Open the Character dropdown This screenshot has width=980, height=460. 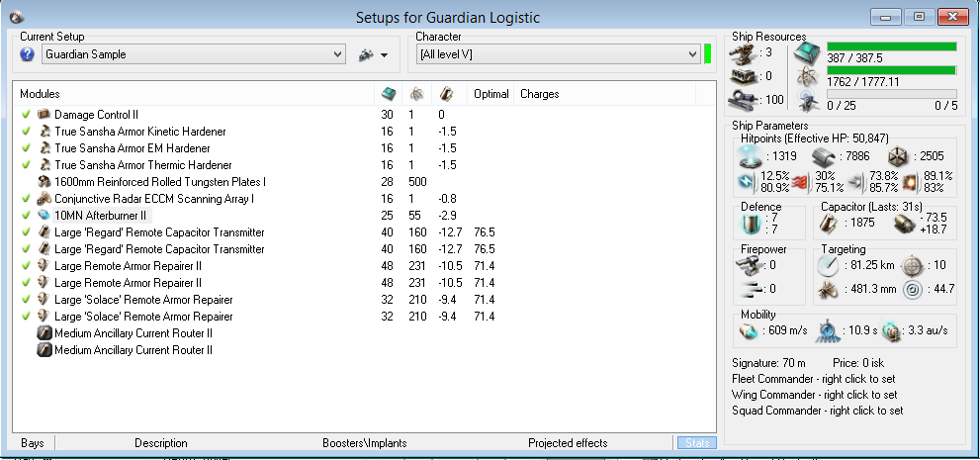tap(558, 54)
